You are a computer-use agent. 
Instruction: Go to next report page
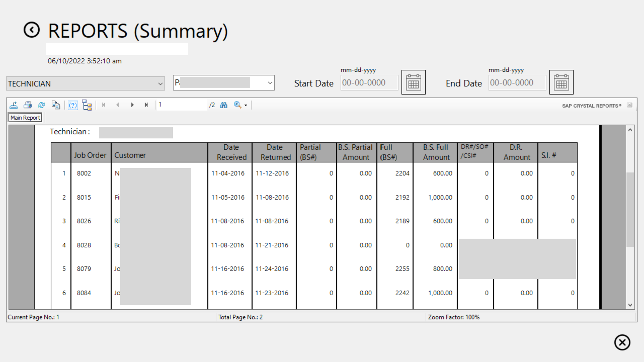coord(132,105)
